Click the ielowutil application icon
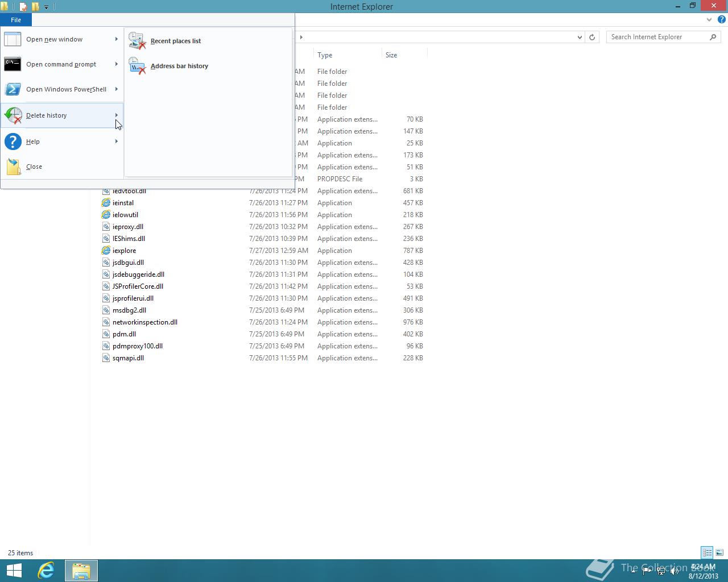The width and height of the screenshot is (728, 582). (x=106, y=215)
